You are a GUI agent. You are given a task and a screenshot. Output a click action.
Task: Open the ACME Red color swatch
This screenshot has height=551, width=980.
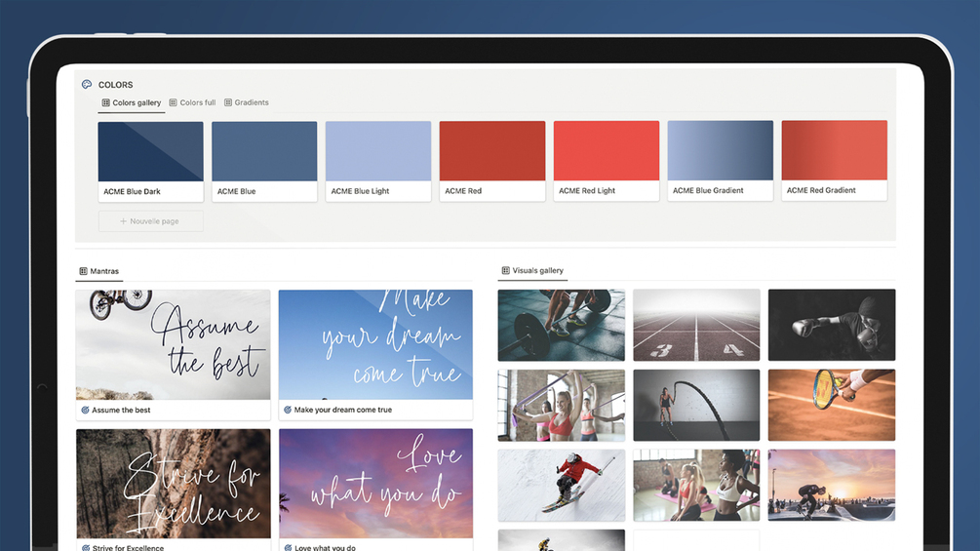[492, 151]
